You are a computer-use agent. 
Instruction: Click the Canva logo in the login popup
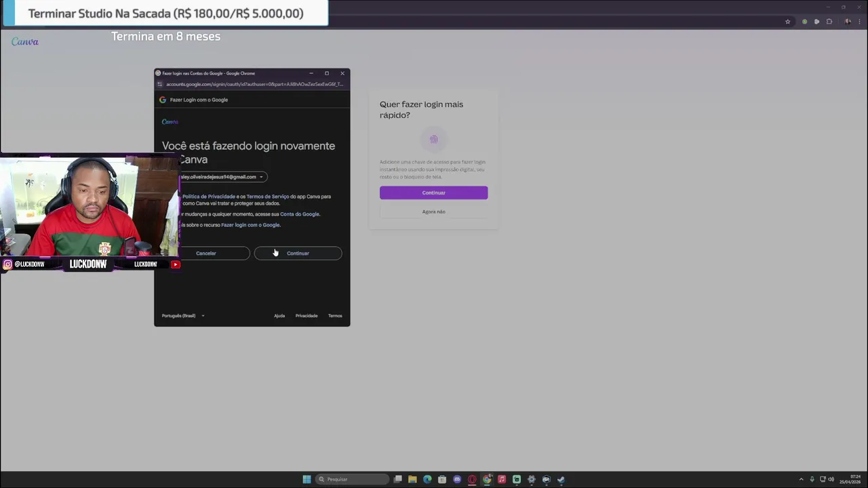[170, 122]
